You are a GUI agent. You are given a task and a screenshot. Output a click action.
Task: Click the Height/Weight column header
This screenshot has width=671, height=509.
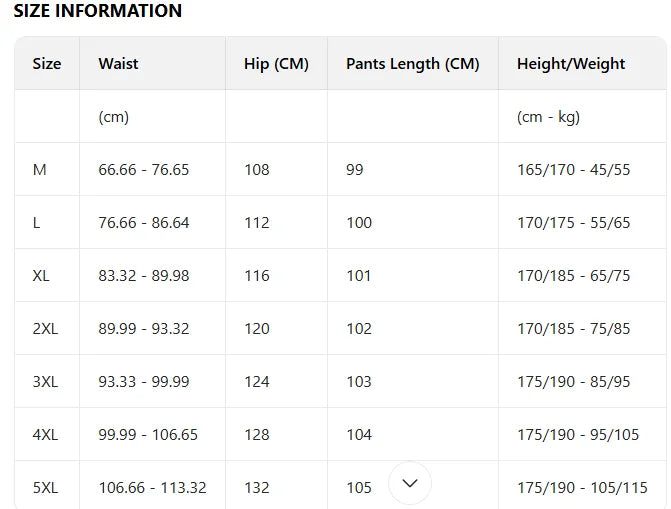pos(571,64)
